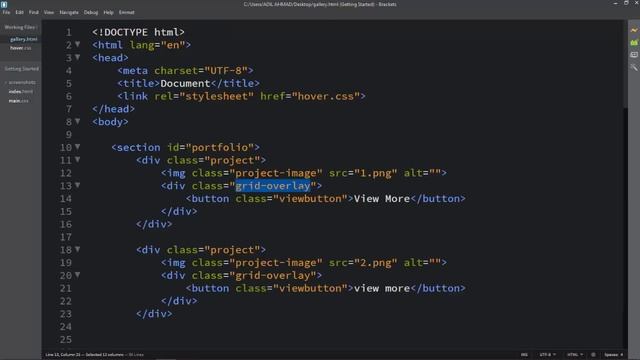Click the DOCTYPE html declaration on line 1
The image size is (640, 360).
point(138,32)
